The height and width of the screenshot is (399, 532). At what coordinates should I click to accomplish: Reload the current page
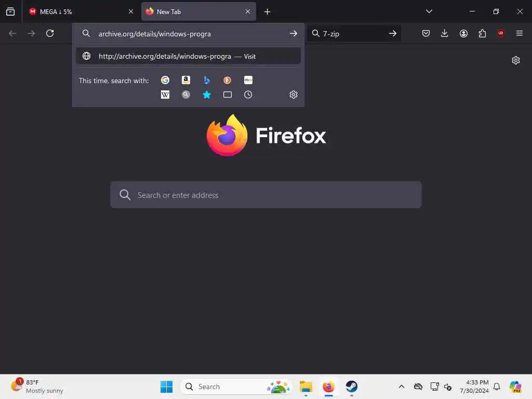coord(50,33)
